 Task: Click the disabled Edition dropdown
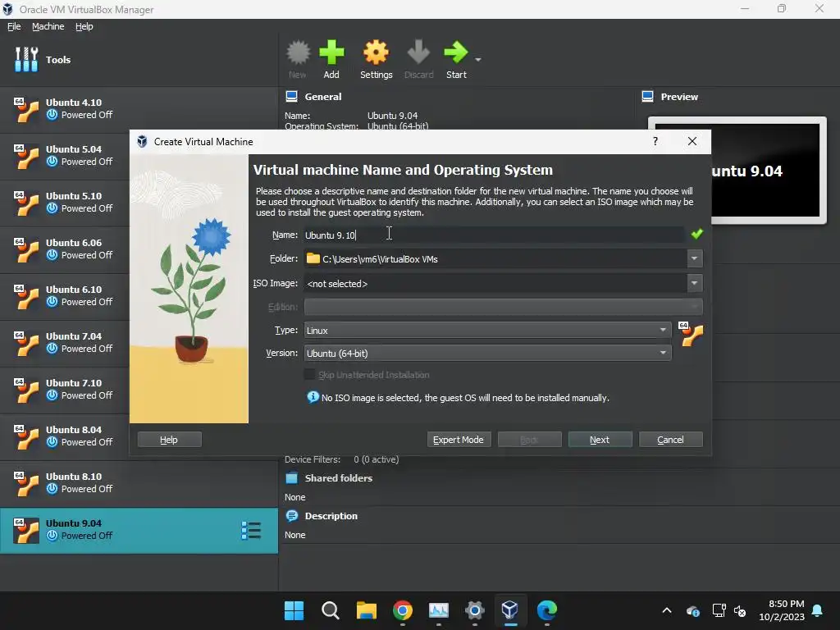[x=503, y=307]
